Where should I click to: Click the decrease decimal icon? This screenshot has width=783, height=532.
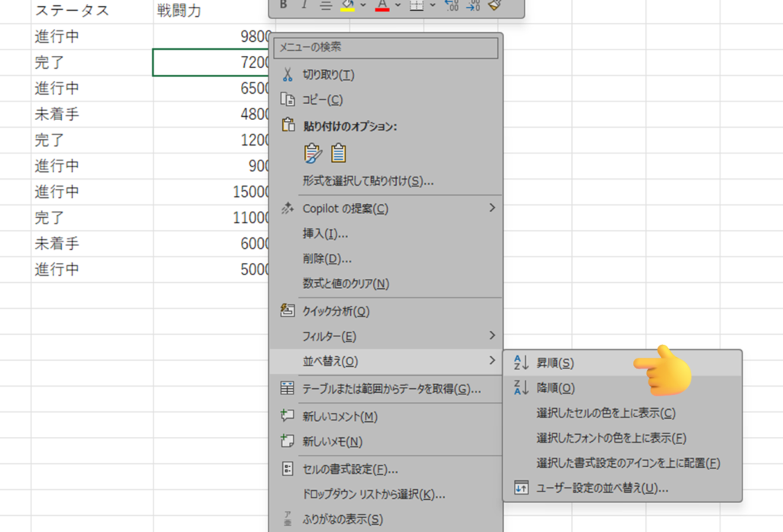(473, 5)
